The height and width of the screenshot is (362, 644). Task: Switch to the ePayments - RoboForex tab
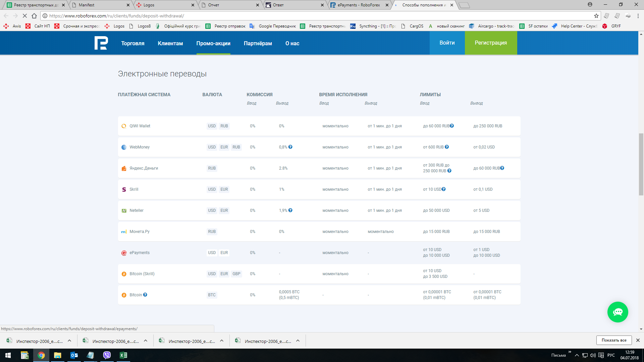359,5
